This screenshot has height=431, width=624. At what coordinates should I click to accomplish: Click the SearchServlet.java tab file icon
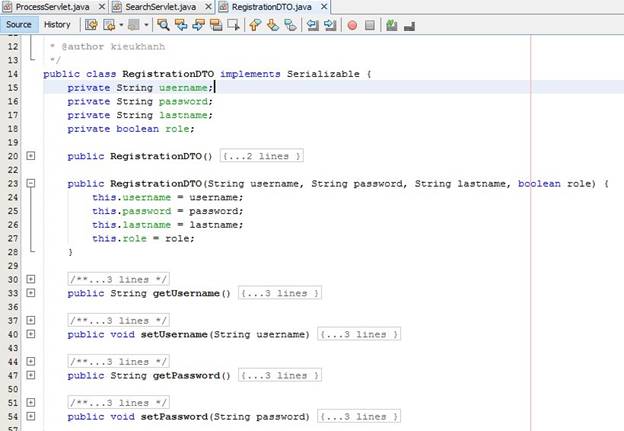click(x=117, y=7)
